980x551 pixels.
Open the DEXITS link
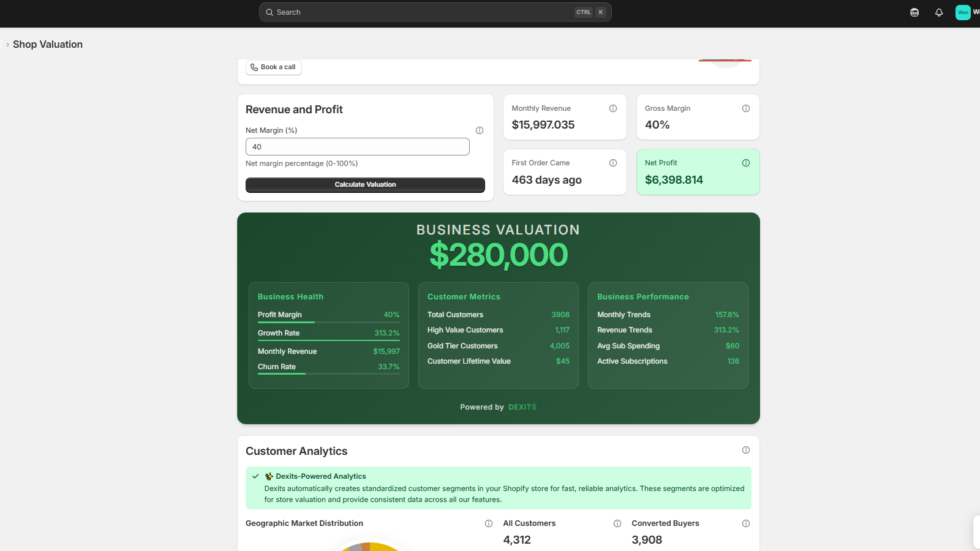[x=522, y=407]
